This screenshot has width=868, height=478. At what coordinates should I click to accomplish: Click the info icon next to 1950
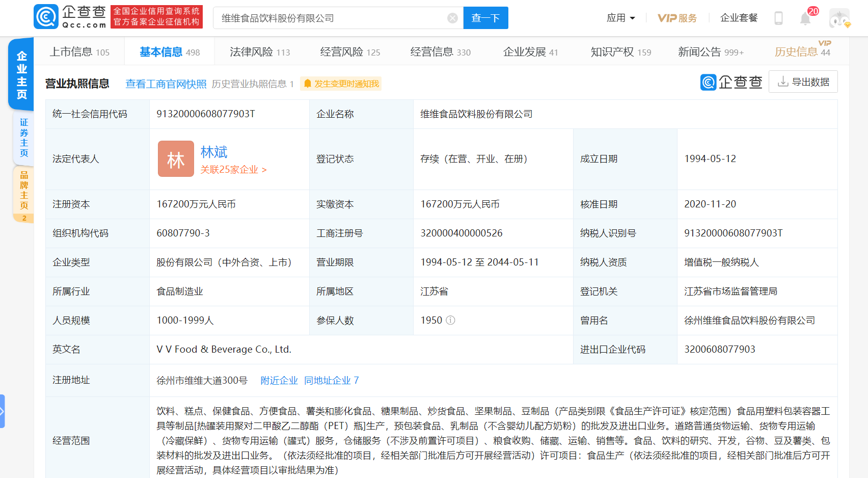(450, 320)
